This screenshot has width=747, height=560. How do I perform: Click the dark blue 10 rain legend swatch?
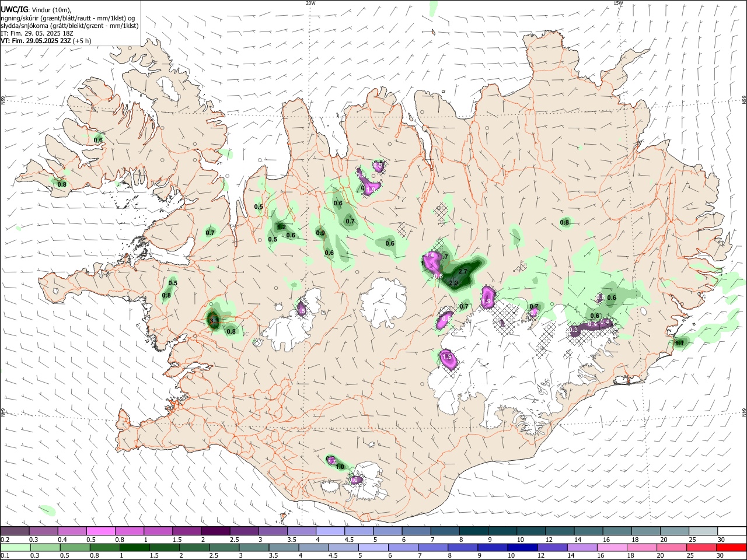point(522,547)
